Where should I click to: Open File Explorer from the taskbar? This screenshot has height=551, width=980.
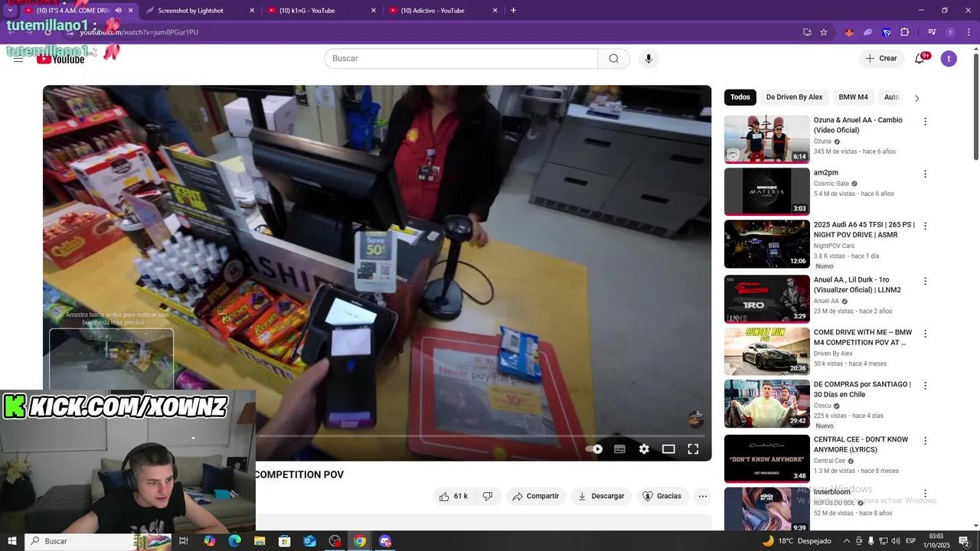tap(260, 541)
